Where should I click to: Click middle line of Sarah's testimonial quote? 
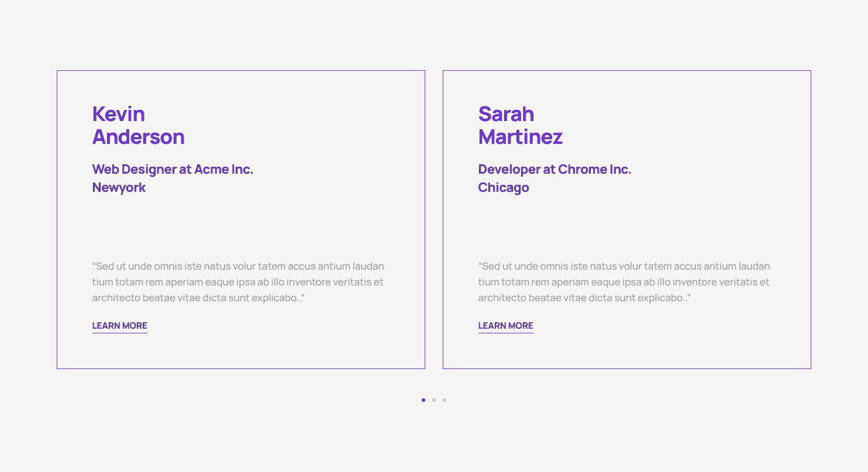[x=624, y=282]
